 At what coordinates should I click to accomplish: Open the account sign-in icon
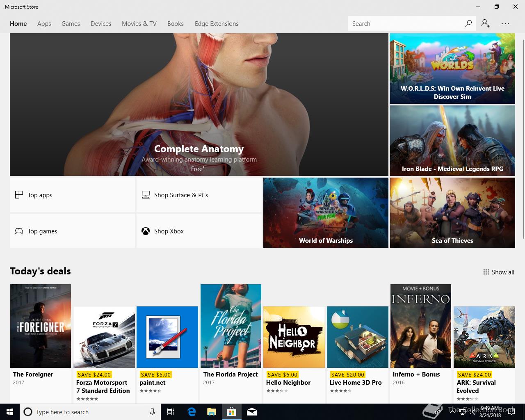pos(486,23)
